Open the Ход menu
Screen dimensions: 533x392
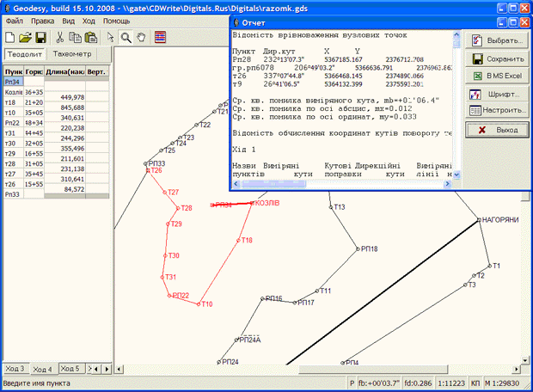click(89, 21)
